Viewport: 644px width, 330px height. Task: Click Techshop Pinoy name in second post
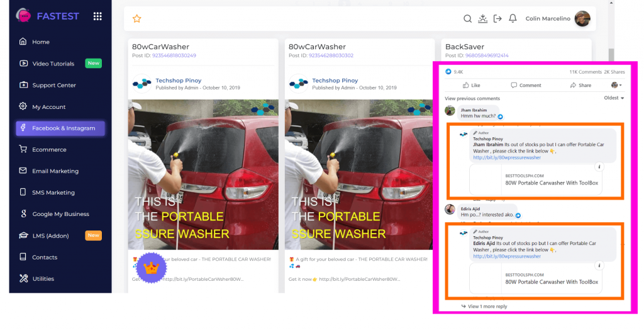[335, 81]
